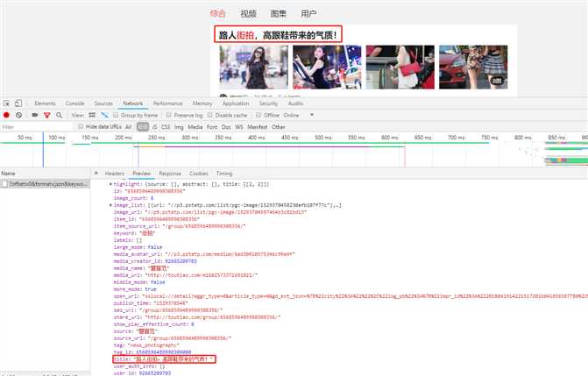Click the network Filter text field
This screenshot has height=376, width=588.
(36, 127)
